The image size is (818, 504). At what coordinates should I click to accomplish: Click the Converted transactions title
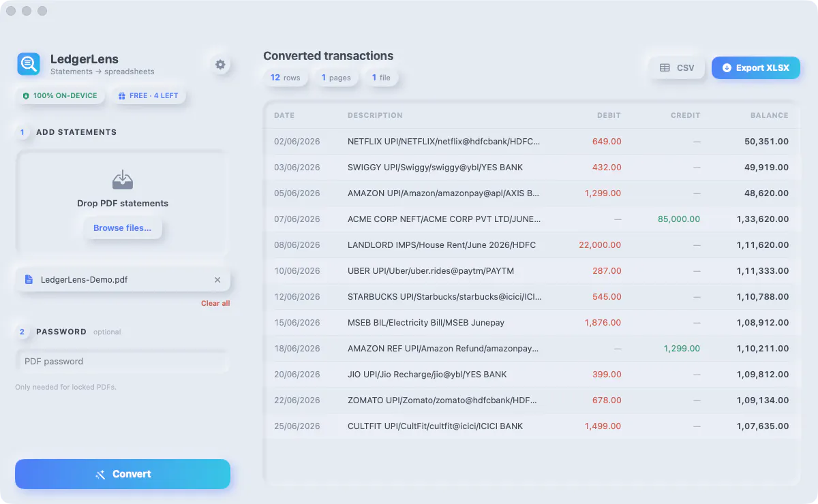[329, 56]
